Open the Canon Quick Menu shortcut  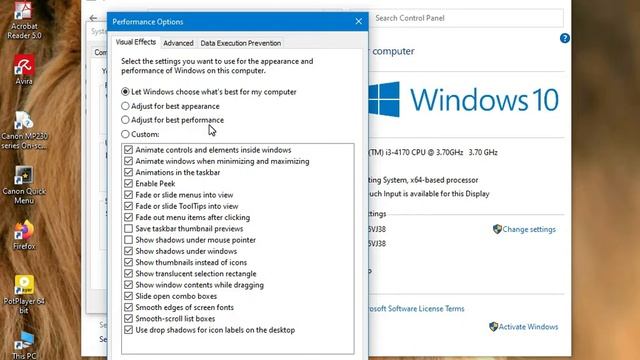click(x=24, y=184)
